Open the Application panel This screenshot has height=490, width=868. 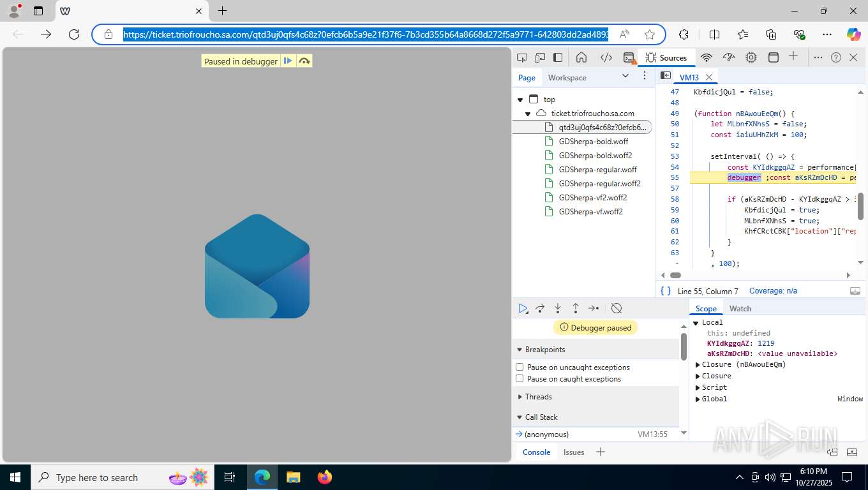point(773,57)
